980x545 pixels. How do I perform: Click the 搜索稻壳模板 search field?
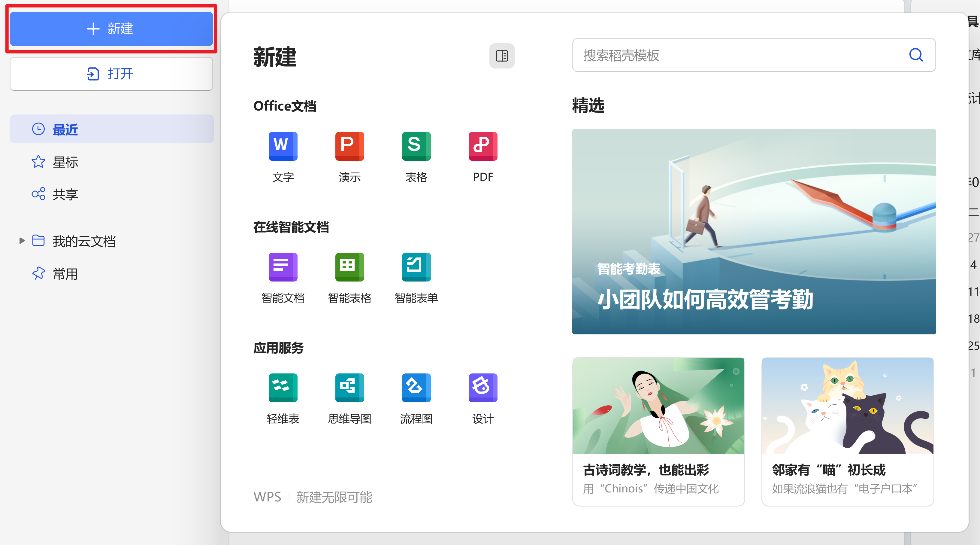click(x=742, y=56)
